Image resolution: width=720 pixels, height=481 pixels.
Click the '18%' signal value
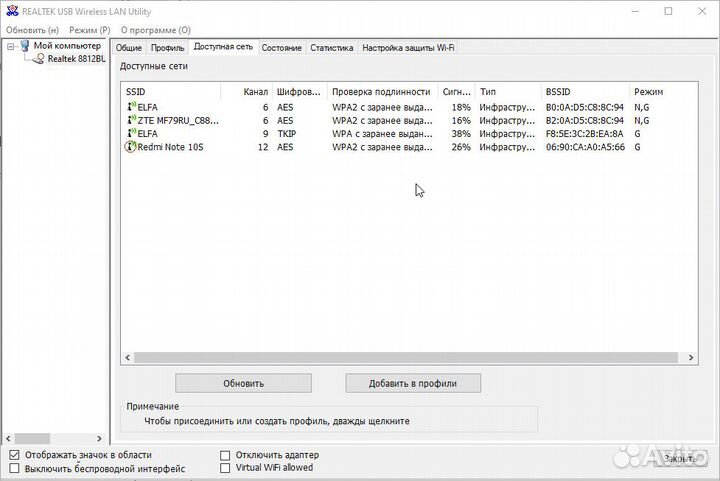pos(461,107)
